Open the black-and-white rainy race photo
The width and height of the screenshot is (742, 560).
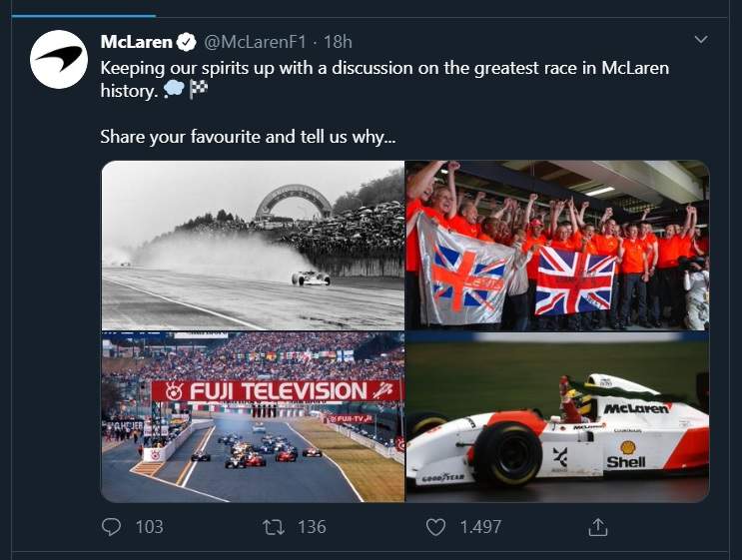[x=253, y=245]
